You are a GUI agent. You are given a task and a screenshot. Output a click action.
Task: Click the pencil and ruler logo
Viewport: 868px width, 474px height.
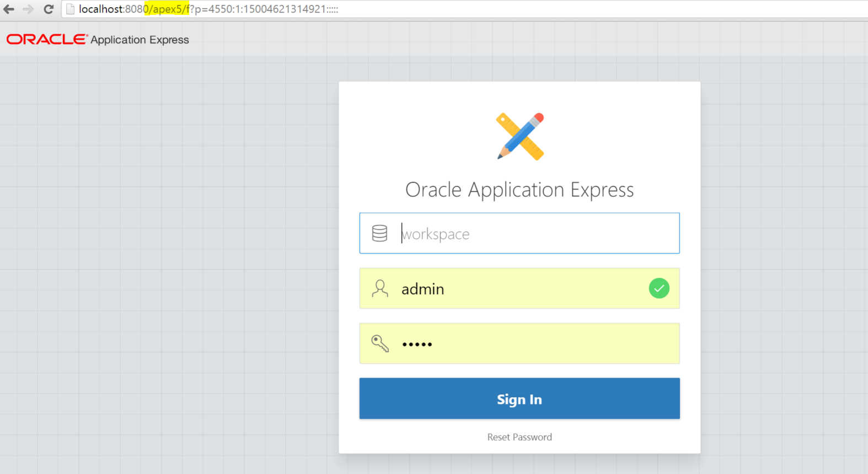pyautogui.click(x=520, y=136)
